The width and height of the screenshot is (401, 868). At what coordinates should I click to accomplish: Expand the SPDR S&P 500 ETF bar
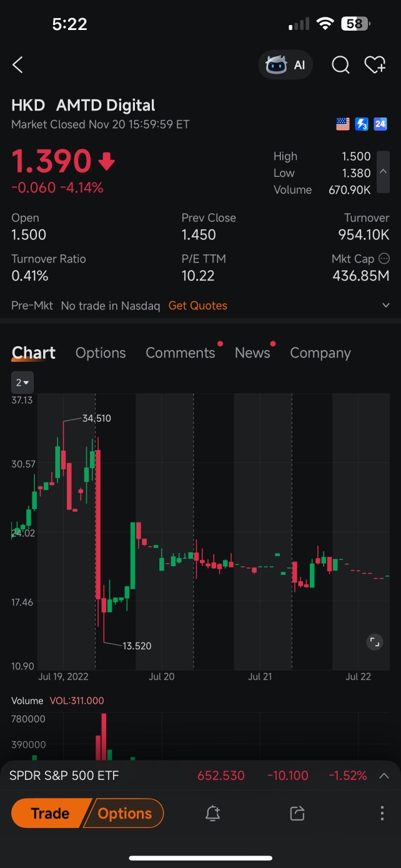384,776
